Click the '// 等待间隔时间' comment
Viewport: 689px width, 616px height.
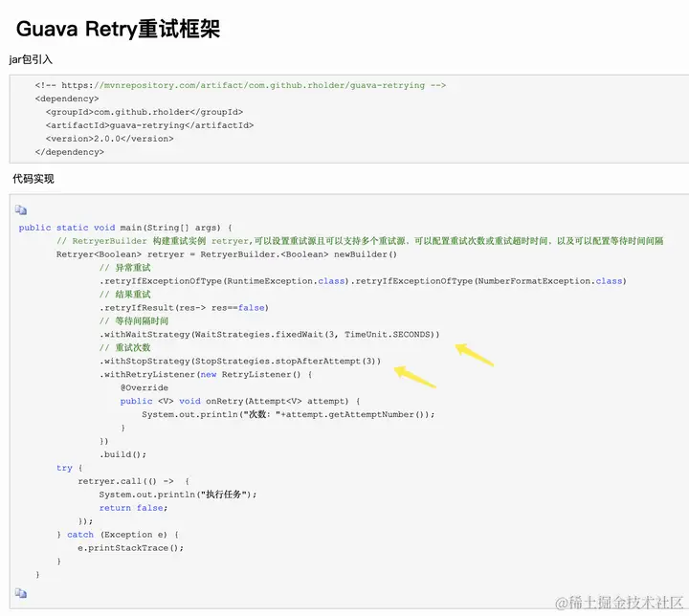134,320
